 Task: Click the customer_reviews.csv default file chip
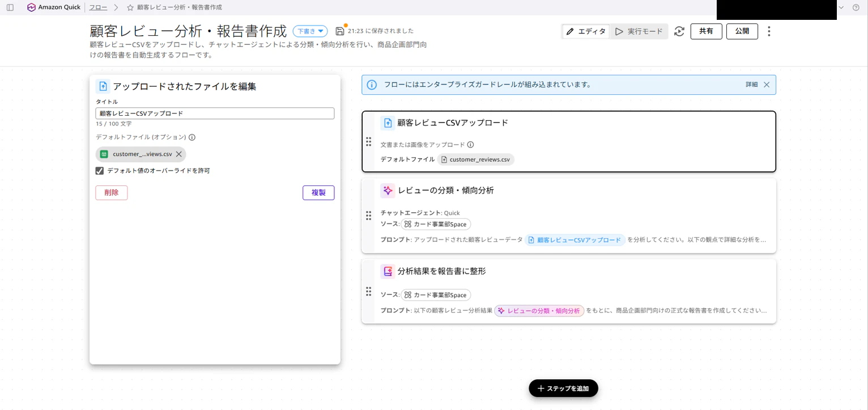click(475, 160)
